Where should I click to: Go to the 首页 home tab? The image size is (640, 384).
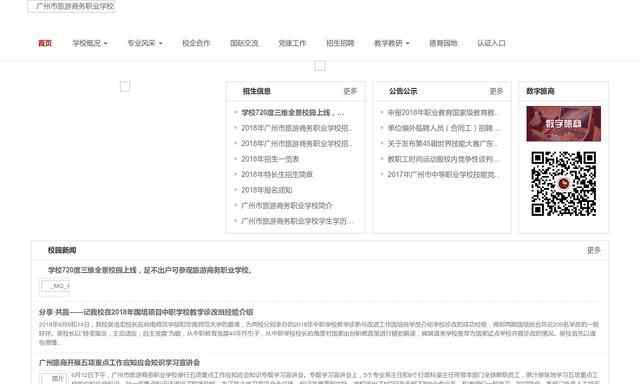pos(45,43)
